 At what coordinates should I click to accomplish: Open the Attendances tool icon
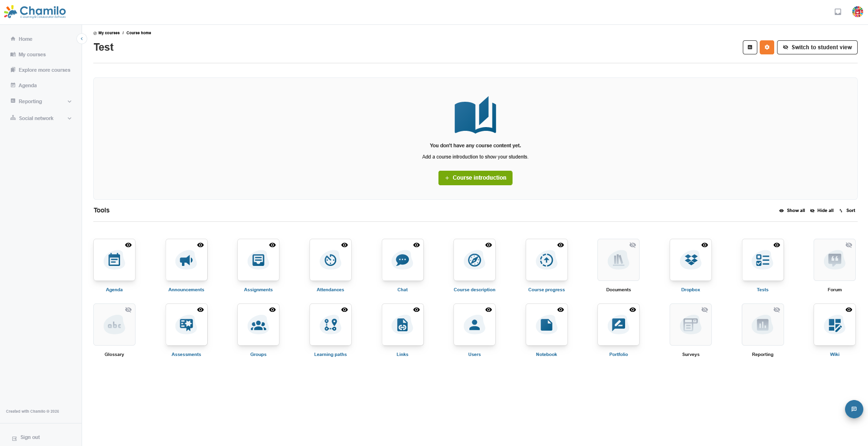coord(331,260)
